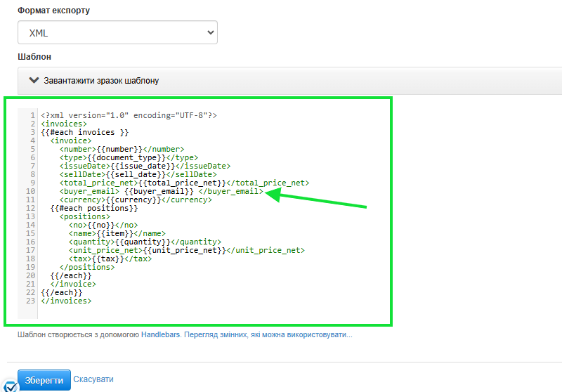Click the chevron icon beside Завантажити зразок шаблону
Viewport: 562px width, 392px height.
pos(33,80)
